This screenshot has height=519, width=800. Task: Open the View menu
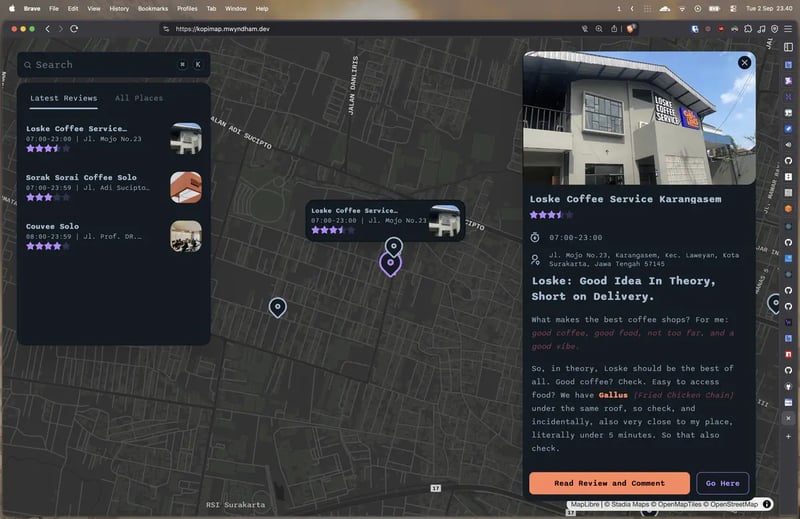[93, 9]
